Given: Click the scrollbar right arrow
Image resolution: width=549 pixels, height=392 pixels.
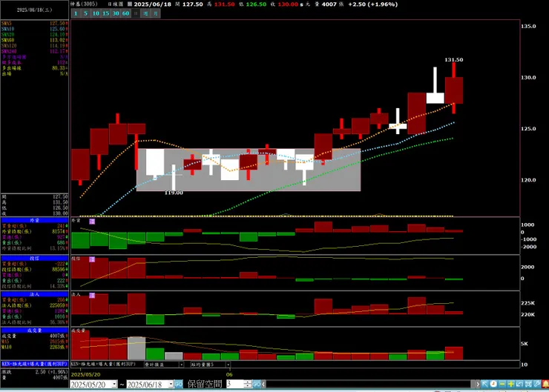Looking at the screenshot, I should point(477,384).
